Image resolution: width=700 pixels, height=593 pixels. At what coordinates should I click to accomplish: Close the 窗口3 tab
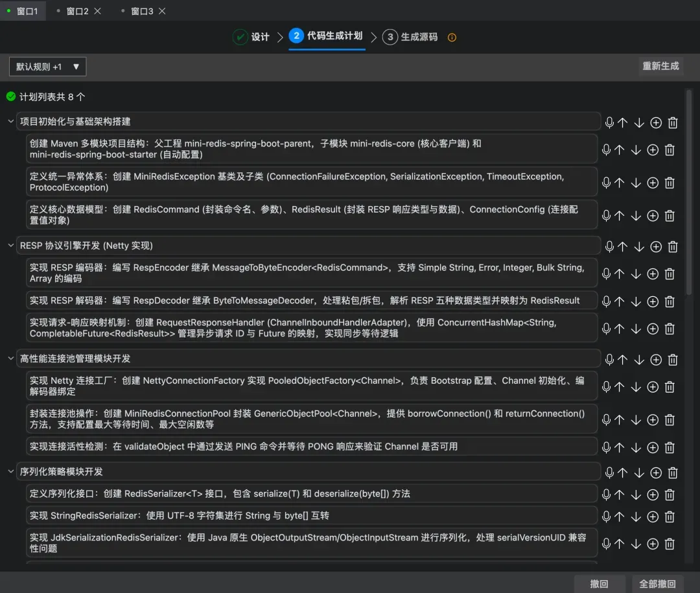pos(162,11)
